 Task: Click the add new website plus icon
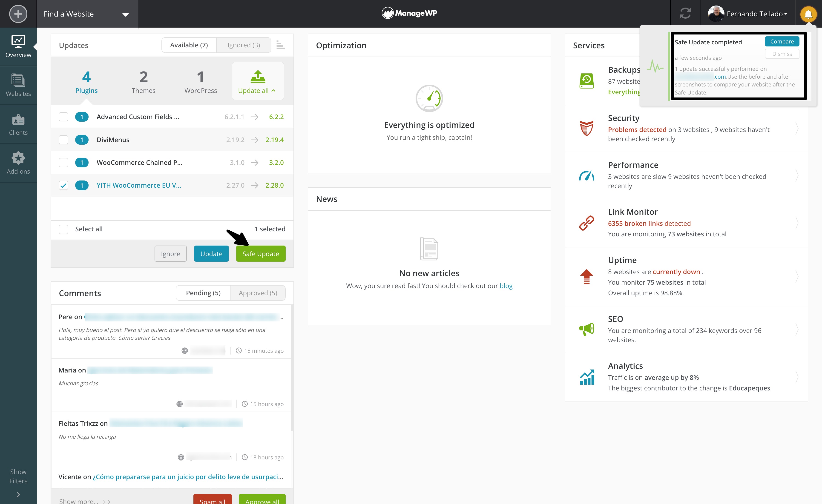click(x=18, y=14)
